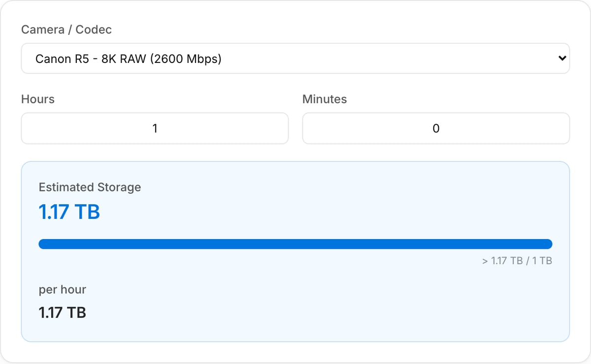Screen dimensions: 591x364
Task: Click the bold '1.17 TB' value under 'per hour'
Action: (63, 312)
